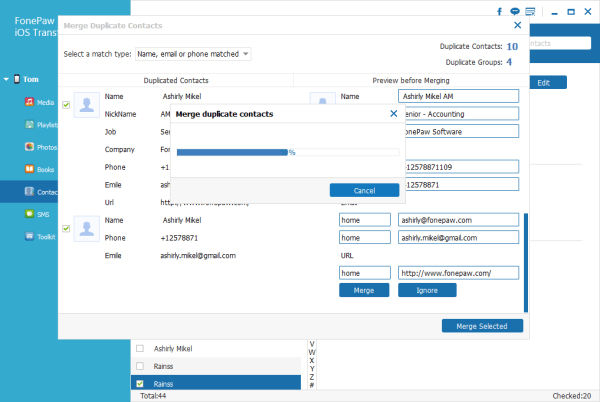Click the Merge button in preview

click(x=364, y=290)
